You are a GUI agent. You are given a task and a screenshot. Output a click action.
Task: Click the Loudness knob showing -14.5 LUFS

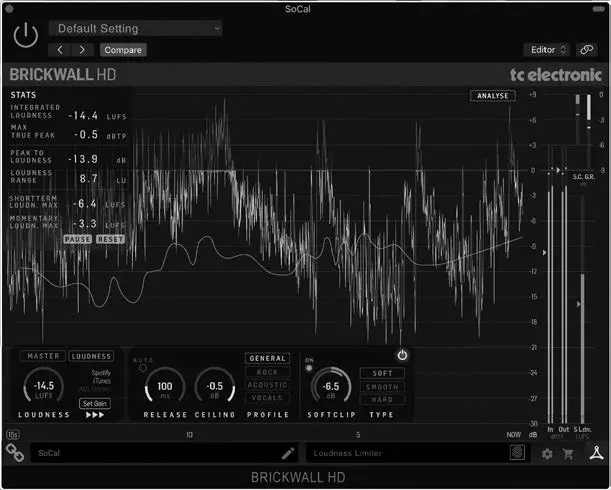pyautogui.click(x=44, y=387)
